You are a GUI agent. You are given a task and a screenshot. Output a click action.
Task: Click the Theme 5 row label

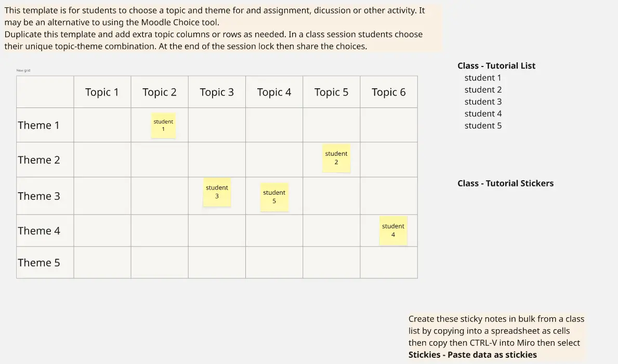(39, 263)
